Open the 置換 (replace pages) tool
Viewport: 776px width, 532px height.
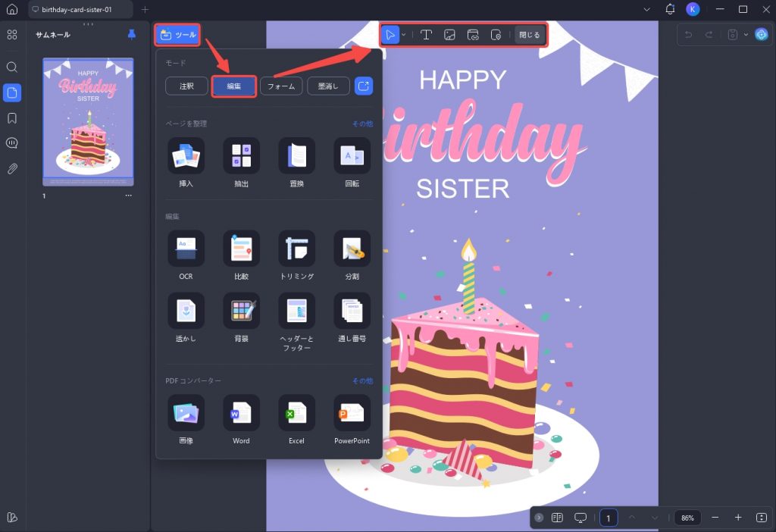[297, 163]
